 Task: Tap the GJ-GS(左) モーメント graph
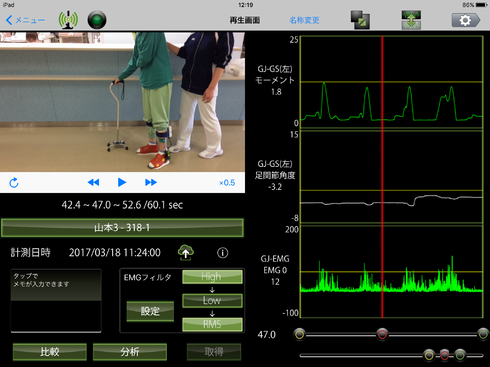tap(392, 82)
